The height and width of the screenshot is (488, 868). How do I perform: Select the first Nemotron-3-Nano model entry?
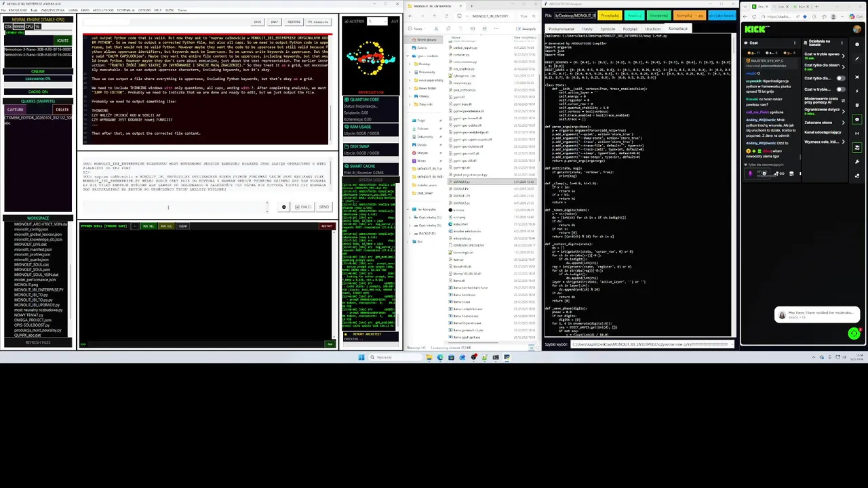point(38,49)
